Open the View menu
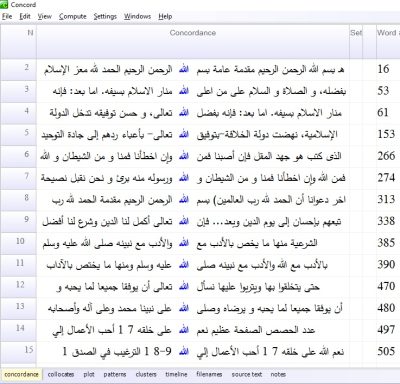 44,16
